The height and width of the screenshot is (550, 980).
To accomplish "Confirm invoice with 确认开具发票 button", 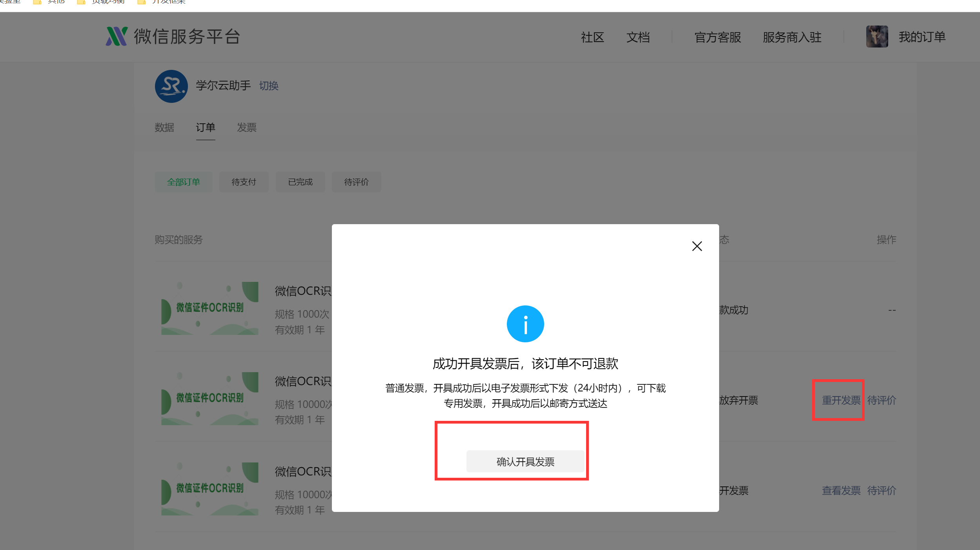I will pos(525,462).
